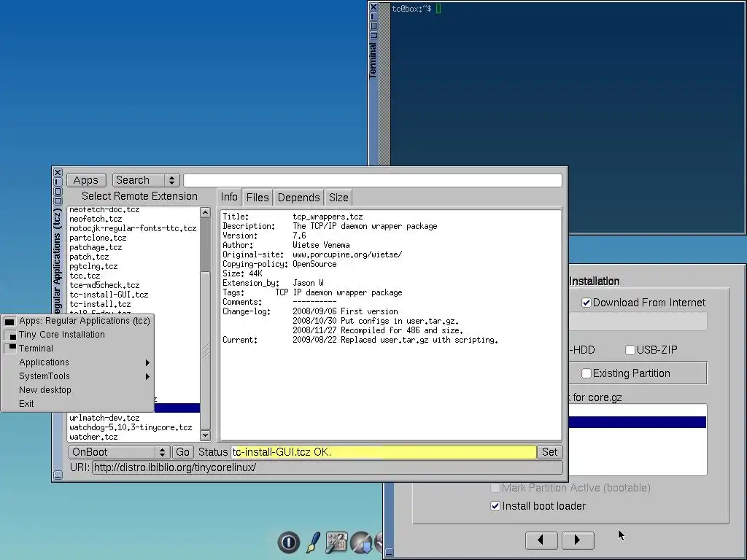Select the USB-ZIP option
747x560 pixels.
(630, 350)
